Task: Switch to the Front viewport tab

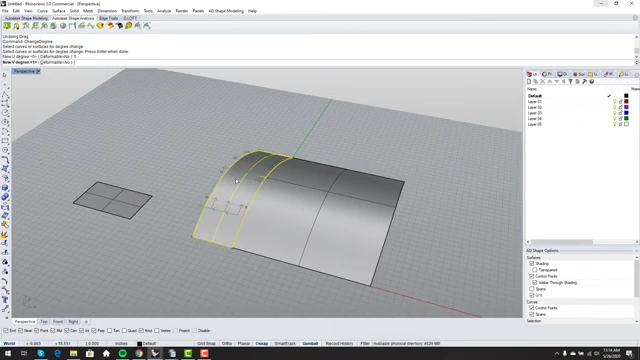Action: pyautogui.click(x=58, y=322)
